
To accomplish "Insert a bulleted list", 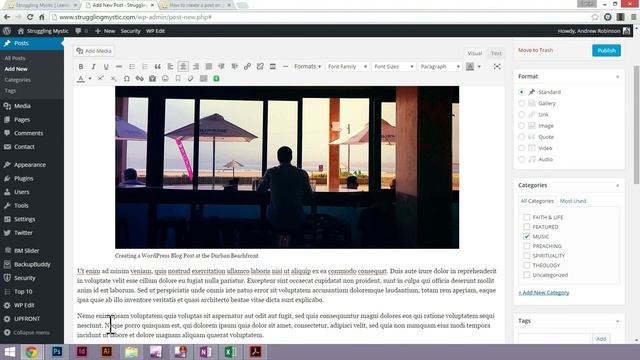I will [x=132, y=67].
